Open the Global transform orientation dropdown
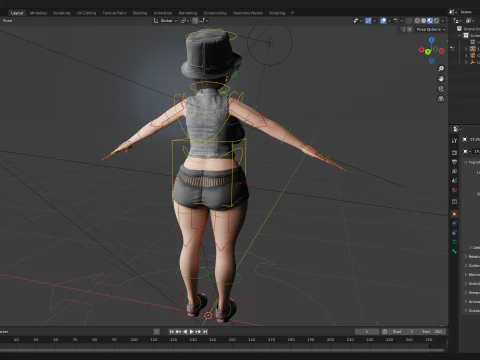Image resolution: width=480 pixels, height=360 pixels. pyautogui.click(x=165, y=21)
